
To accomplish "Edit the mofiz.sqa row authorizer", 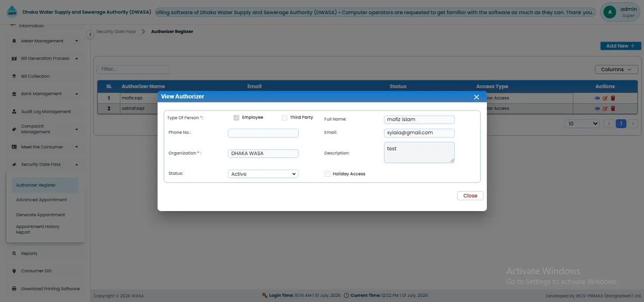I will coord(605,98).
